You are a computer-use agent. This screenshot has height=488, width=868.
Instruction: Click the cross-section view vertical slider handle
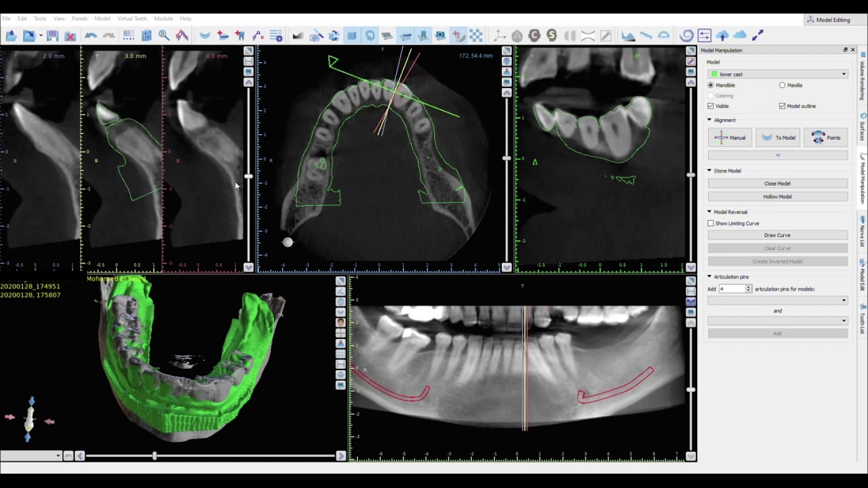tap(249, 176)
